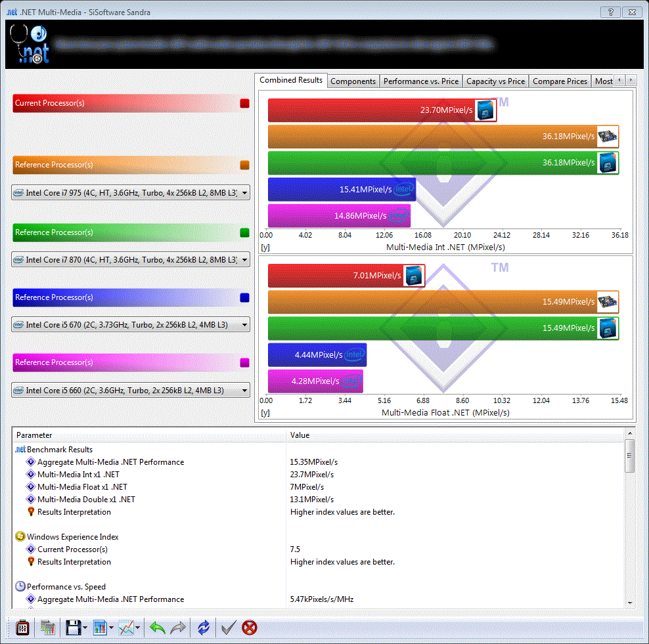Click processor box icon on 23.70MPixel/s bar

click(x=485, y=110)
